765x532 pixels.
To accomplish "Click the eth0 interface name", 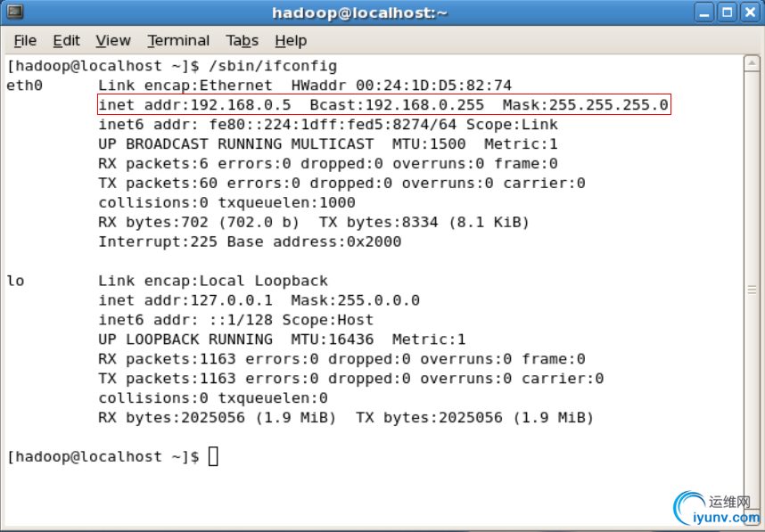I will [24, 86].
